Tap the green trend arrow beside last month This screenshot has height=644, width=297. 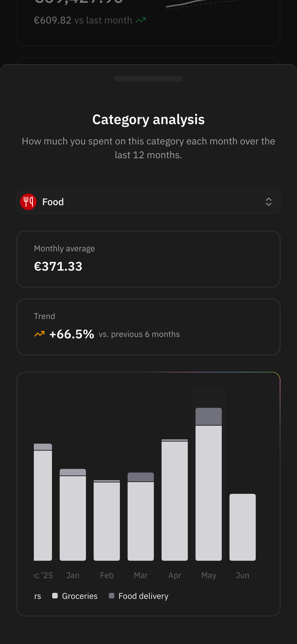point(140,20)
